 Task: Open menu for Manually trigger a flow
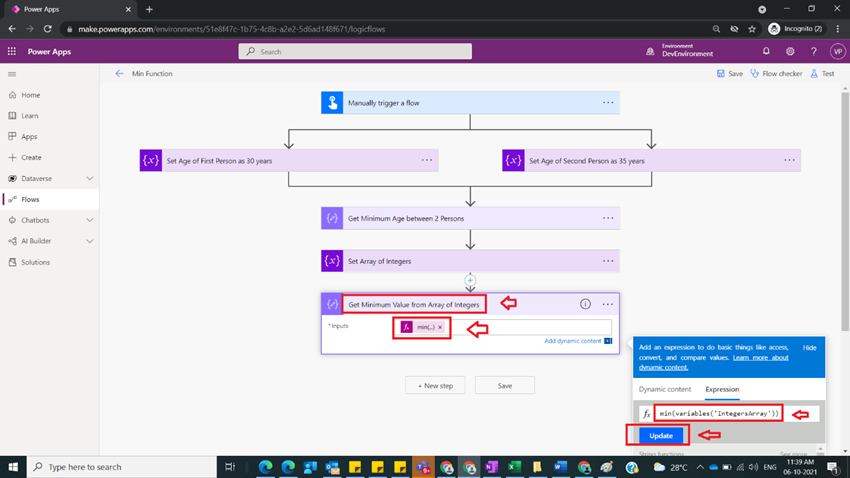click(x=608, y=103)
